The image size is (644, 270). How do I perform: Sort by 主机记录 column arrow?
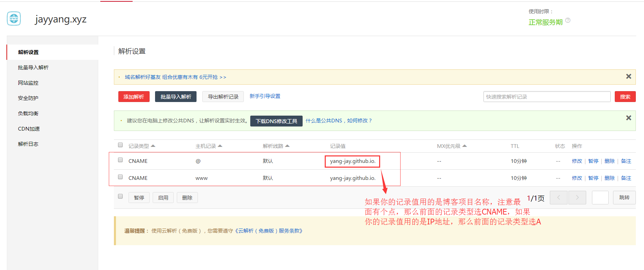point(220,146)
